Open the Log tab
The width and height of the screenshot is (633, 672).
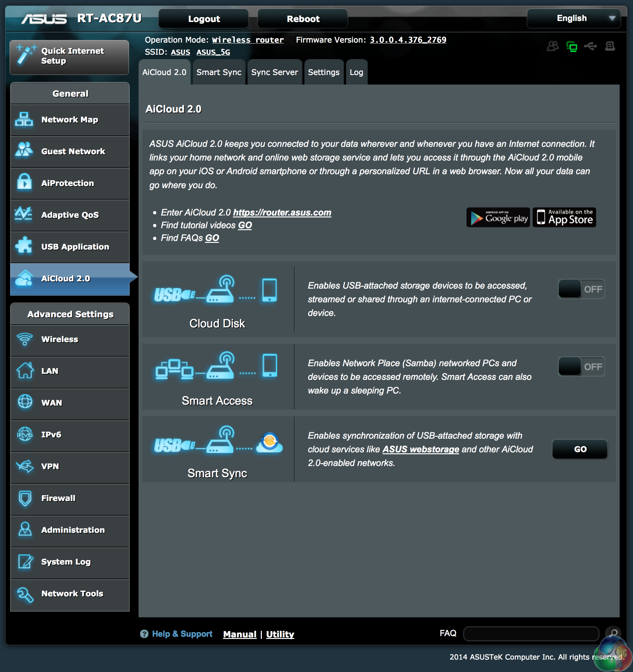356,72
